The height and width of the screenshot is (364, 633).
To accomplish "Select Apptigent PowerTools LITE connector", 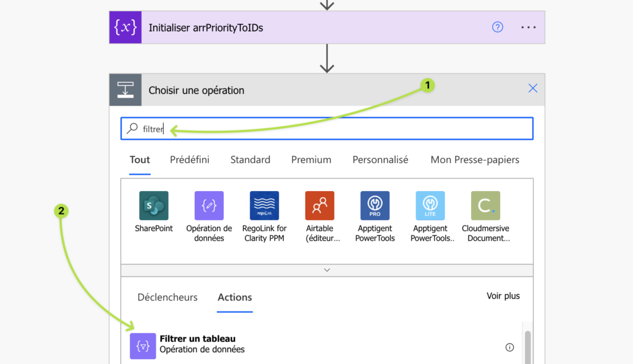I will 430,206.
